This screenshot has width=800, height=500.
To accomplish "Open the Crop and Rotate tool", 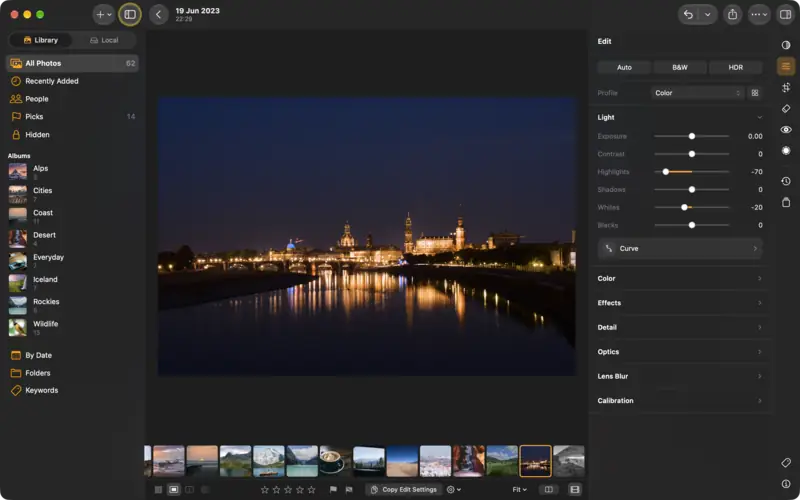I will [x=786, y=87].
